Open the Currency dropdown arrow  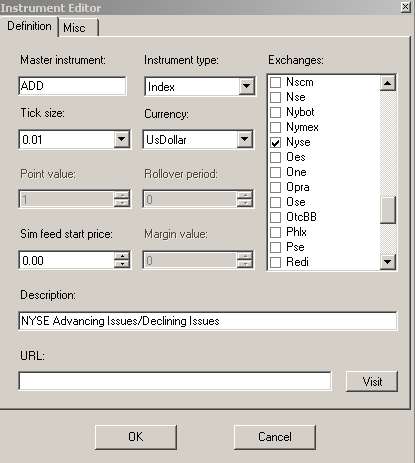click(x=245, y=139)
